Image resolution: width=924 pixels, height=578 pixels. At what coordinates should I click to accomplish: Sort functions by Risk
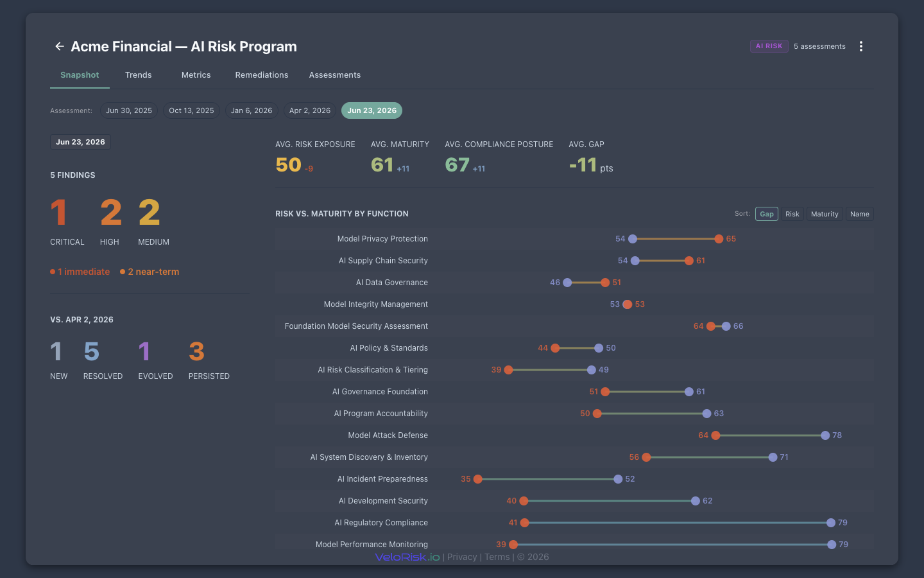(792, 214)
